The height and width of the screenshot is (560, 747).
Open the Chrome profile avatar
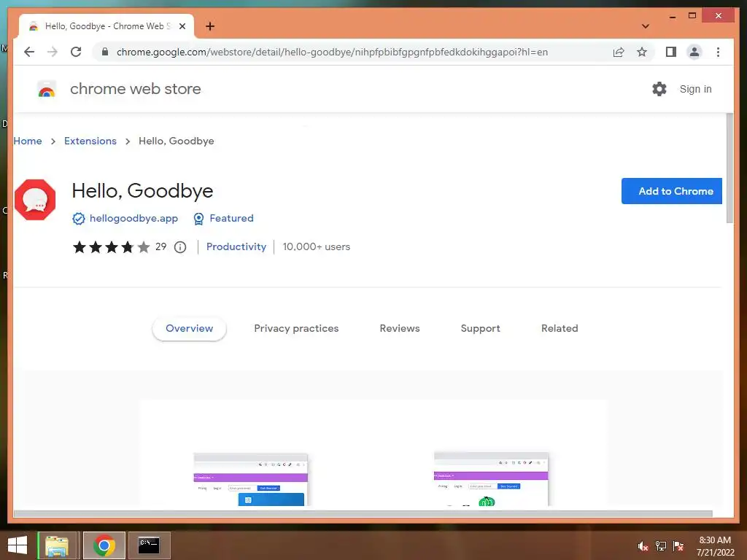[694, 52]
